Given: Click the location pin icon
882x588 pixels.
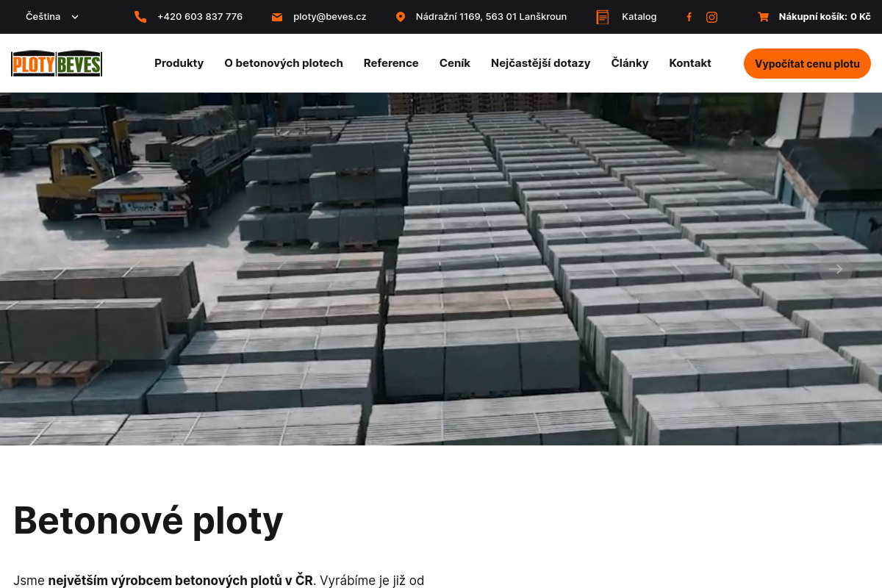Looking at the screenshot, I should tap(400, 17).
